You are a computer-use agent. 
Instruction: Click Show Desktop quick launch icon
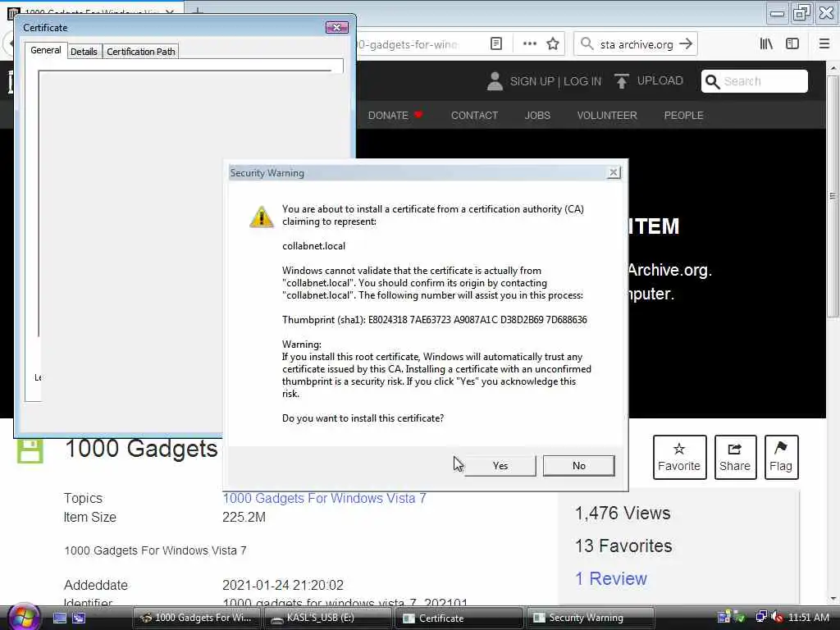click(x=59, y=618)
